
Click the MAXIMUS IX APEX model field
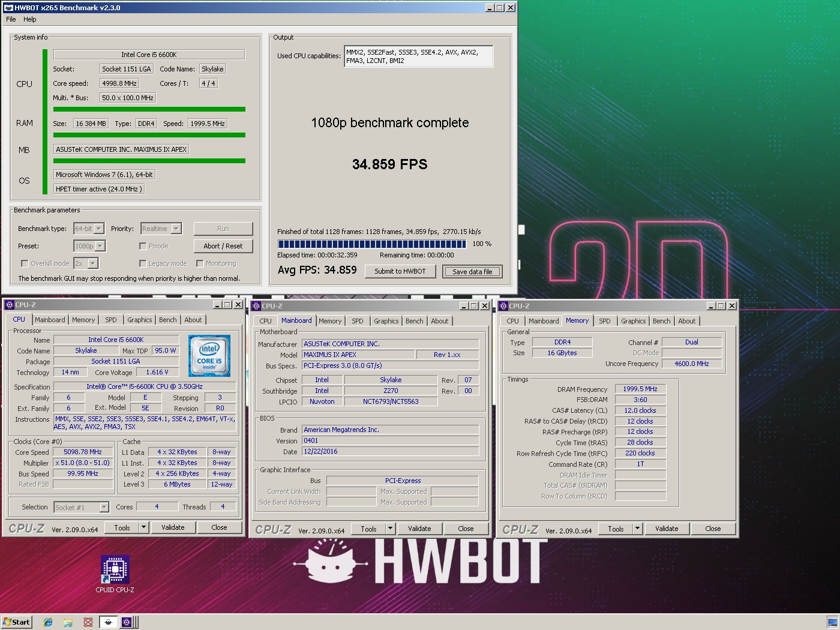coord(358,355)
